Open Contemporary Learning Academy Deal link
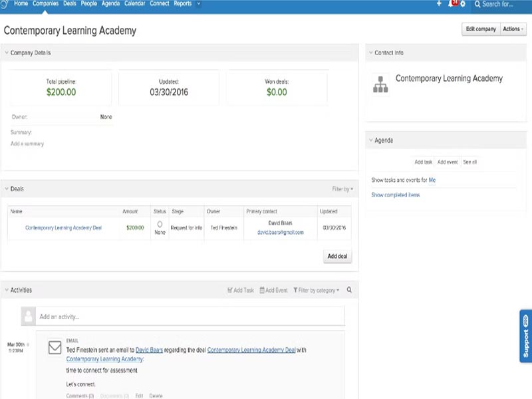 tap(63, 228)
